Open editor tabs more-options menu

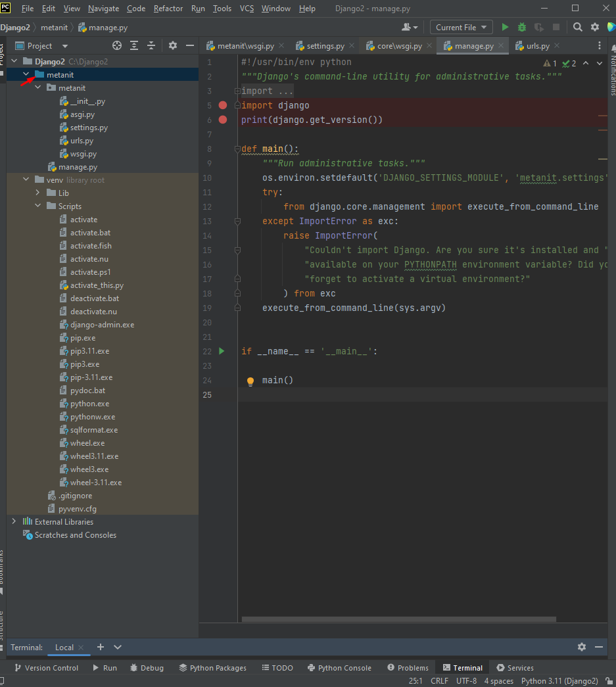coord(600,45)
